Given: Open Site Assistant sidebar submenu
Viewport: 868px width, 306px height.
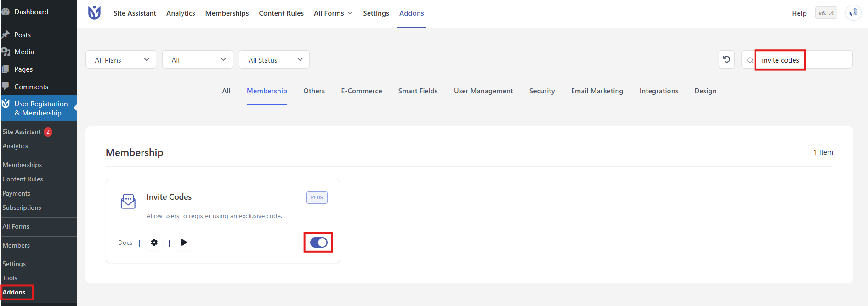Looking at the screenshot, I should click(22, 132).
